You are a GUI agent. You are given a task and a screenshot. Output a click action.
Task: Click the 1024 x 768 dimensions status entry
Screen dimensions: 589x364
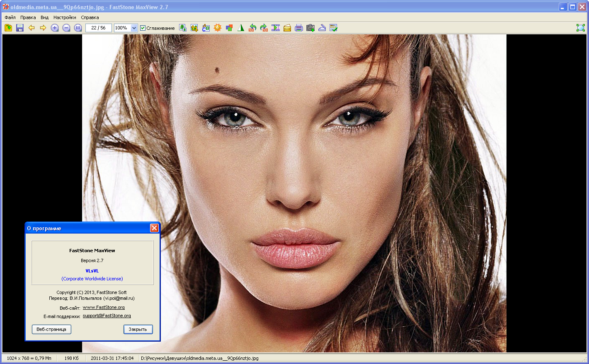click(x=29, y=358)
